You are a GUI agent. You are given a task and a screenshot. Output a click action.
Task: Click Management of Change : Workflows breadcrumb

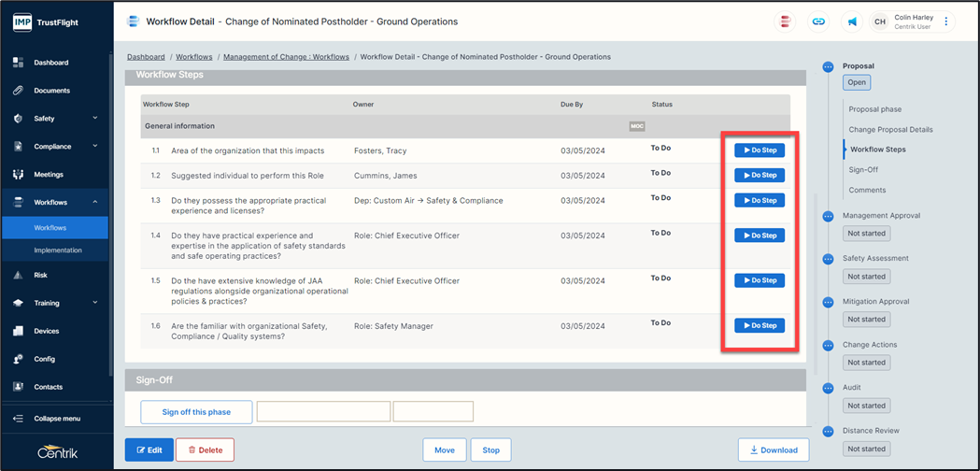coord(286,57)
